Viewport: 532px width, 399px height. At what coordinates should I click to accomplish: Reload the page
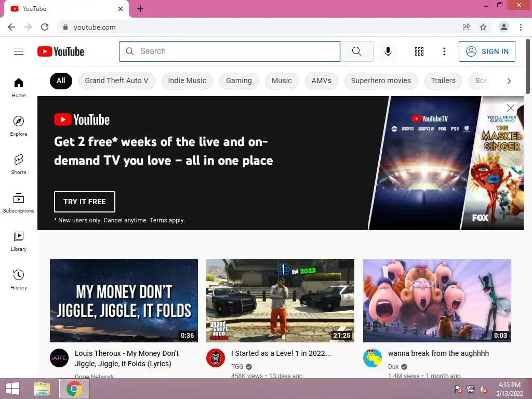click(x=45, y=27)
